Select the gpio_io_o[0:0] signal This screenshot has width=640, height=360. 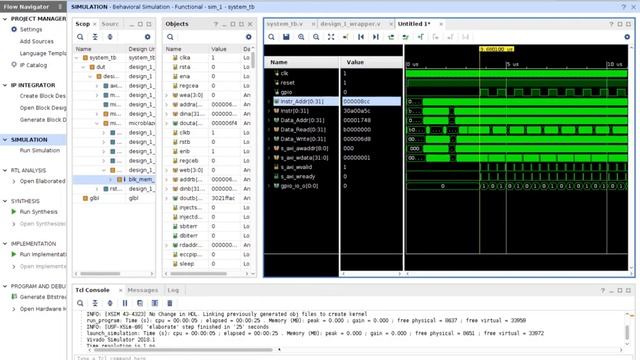(299, 186)
